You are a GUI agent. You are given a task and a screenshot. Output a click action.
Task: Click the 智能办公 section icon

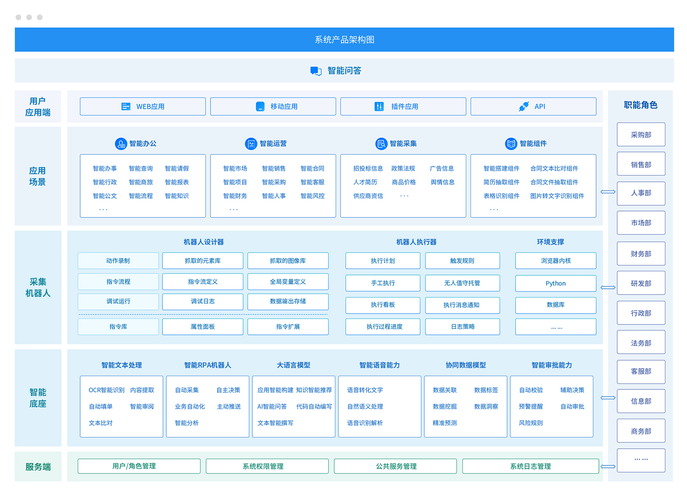(120, 143)
